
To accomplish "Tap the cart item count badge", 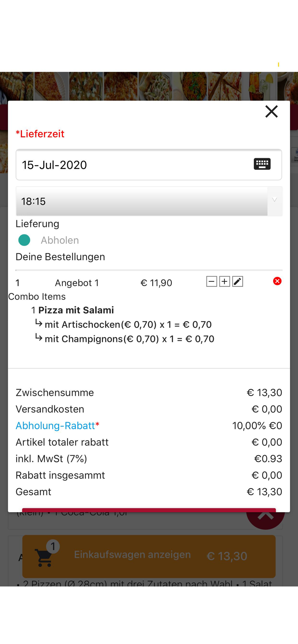I will (x=53, y=546).
